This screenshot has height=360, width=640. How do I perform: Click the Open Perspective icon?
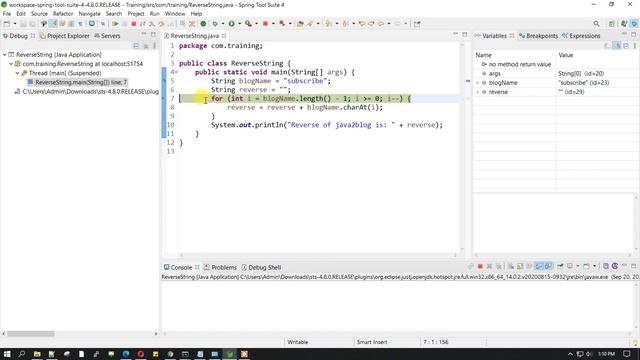[x=611, y=24]
